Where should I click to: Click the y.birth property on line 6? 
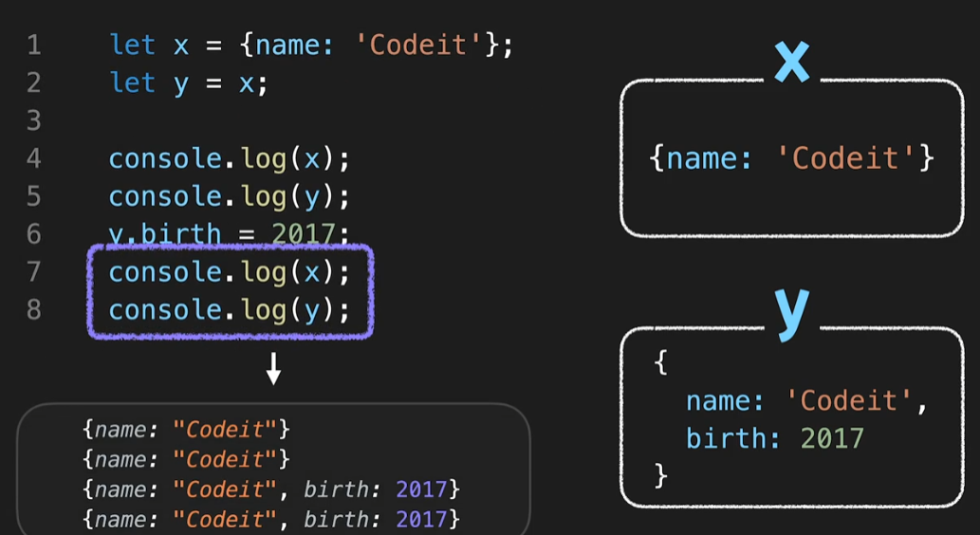click(x=165, y=234)
